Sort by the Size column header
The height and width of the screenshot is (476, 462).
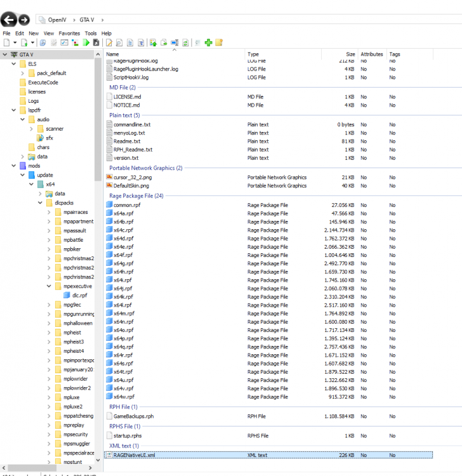340,55
